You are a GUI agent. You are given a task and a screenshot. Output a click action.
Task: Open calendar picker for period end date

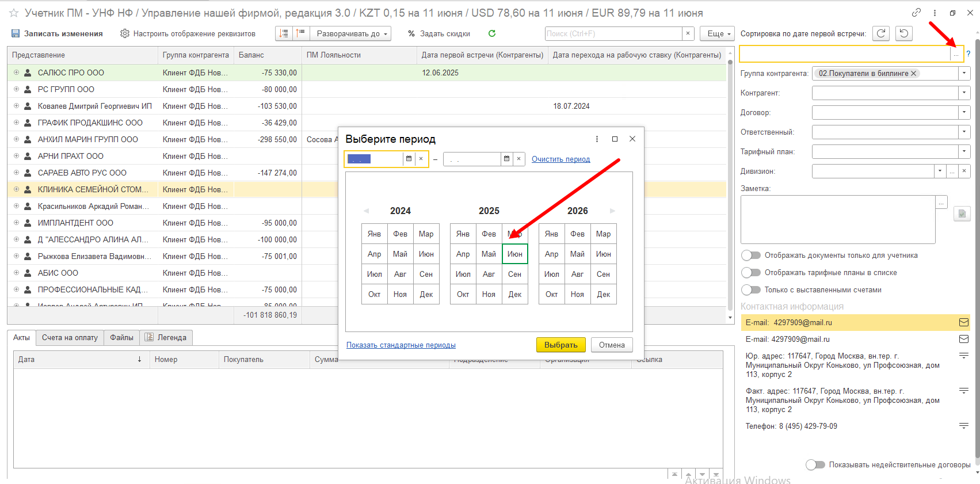[506, 159]
